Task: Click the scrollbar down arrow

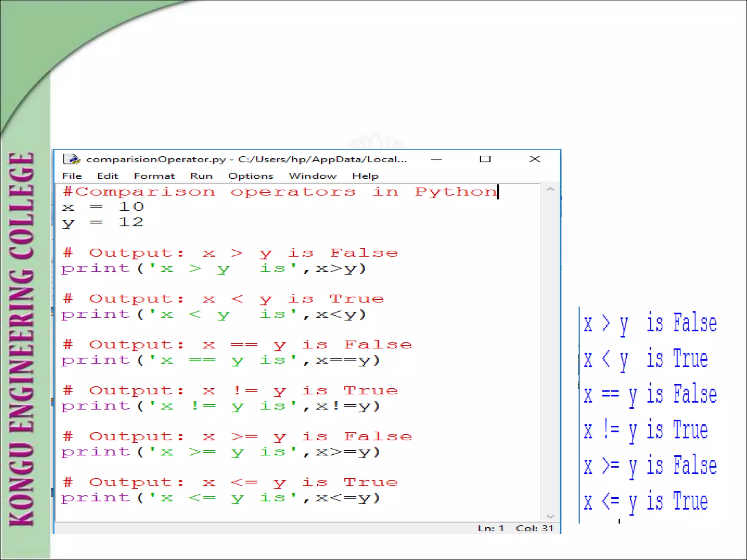Action: point(550,516)
